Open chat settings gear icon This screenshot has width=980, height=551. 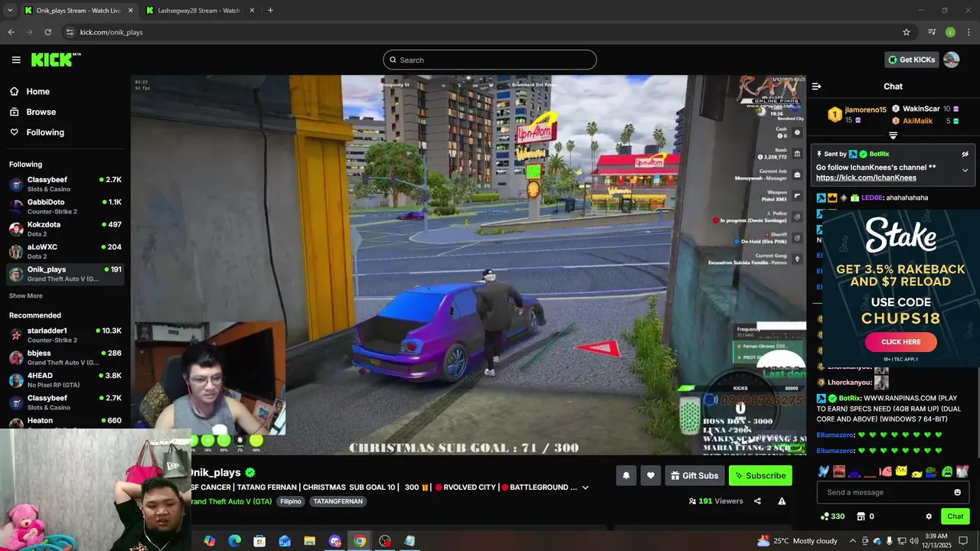(x=929, y=517)
